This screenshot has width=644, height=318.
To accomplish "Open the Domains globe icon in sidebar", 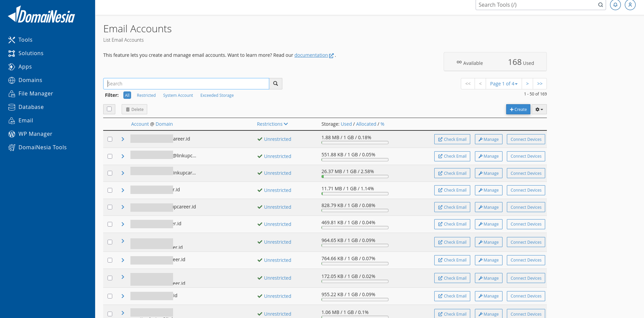I will 12,80.
